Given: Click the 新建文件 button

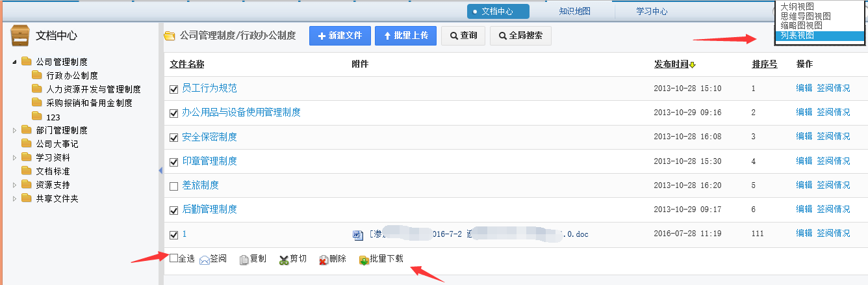Looking at the screenshot, I should click(340, 36).
